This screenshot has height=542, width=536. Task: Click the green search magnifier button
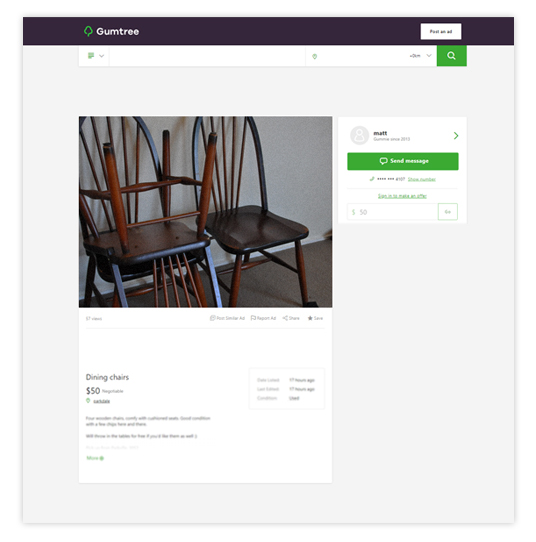tap(451, 56)
